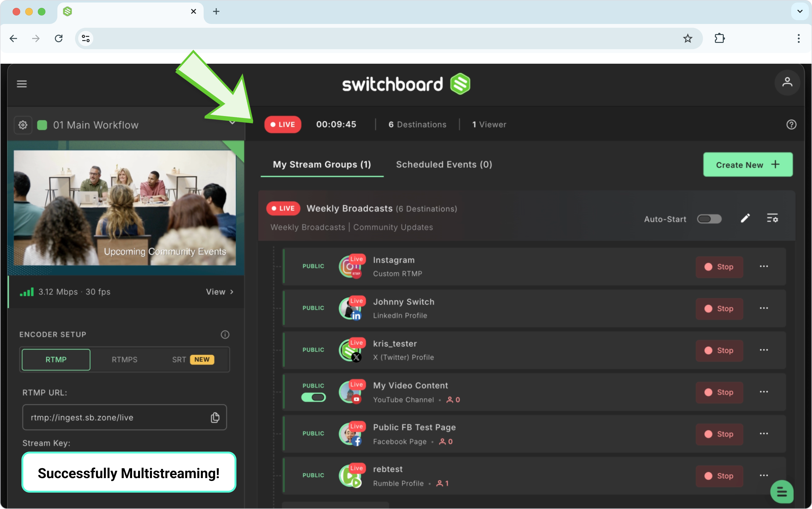Click the rebtest Rumble avatar

(x=351, y=475)
